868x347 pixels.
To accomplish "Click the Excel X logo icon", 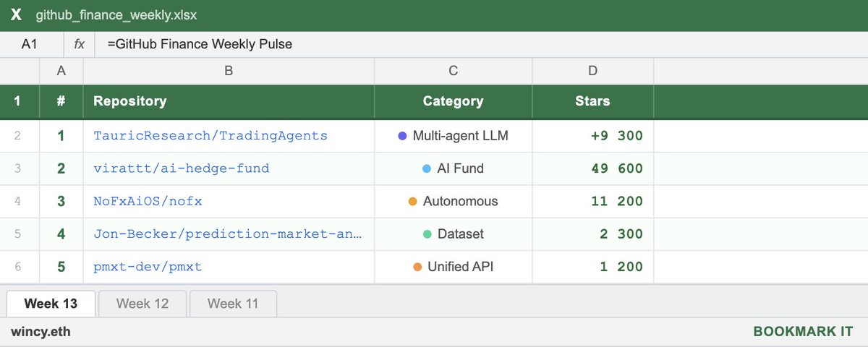I will [16, 15].
